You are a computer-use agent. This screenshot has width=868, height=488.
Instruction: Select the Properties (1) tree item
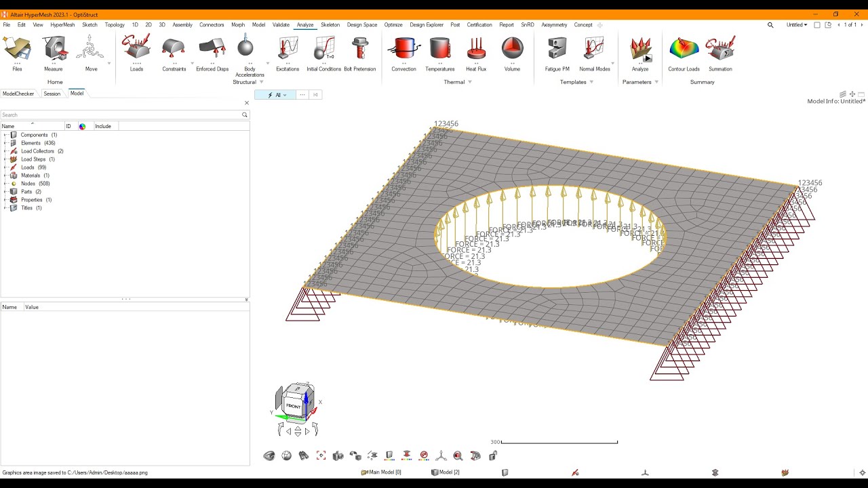[x=36, y=200]
